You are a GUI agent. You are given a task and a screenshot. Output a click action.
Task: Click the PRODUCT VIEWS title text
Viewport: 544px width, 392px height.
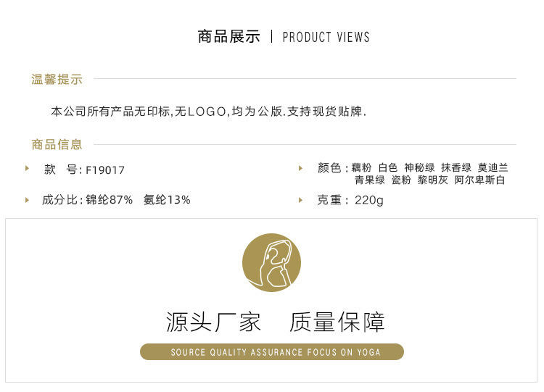click(326, 37)
